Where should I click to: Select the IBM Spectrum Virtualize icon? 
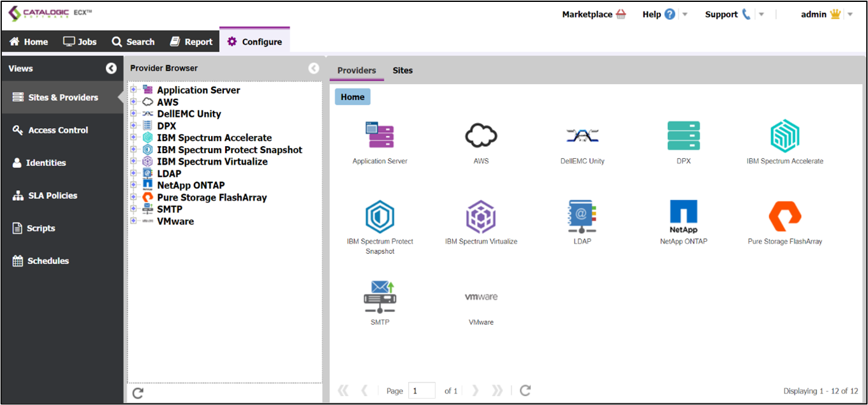(481, 217)
